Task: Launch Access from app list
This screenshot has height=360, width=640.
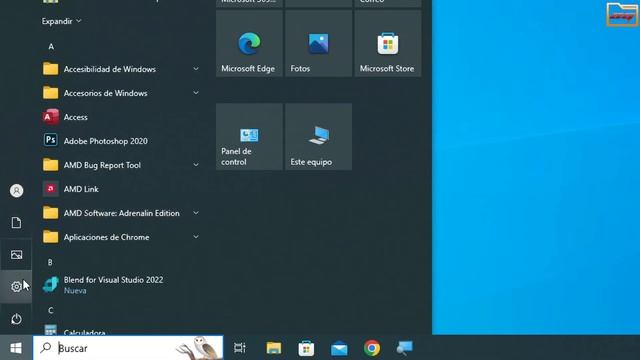Action: (121, 117)
